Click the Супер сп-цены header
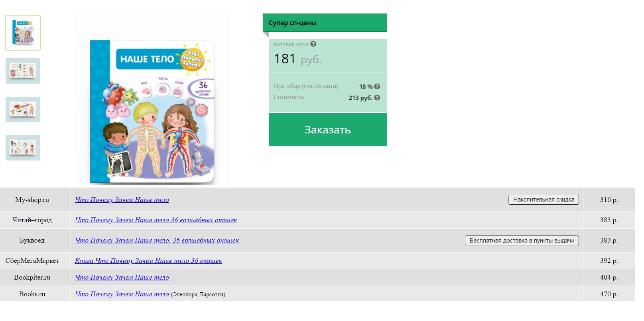 coord(325,23)
